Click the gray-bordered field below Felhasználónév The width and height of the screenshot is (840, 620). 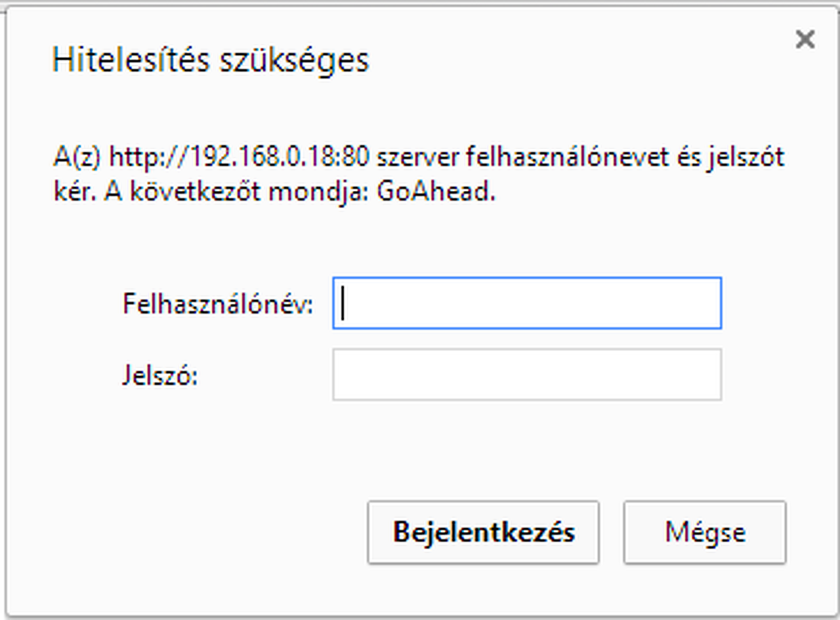[527, 374]
